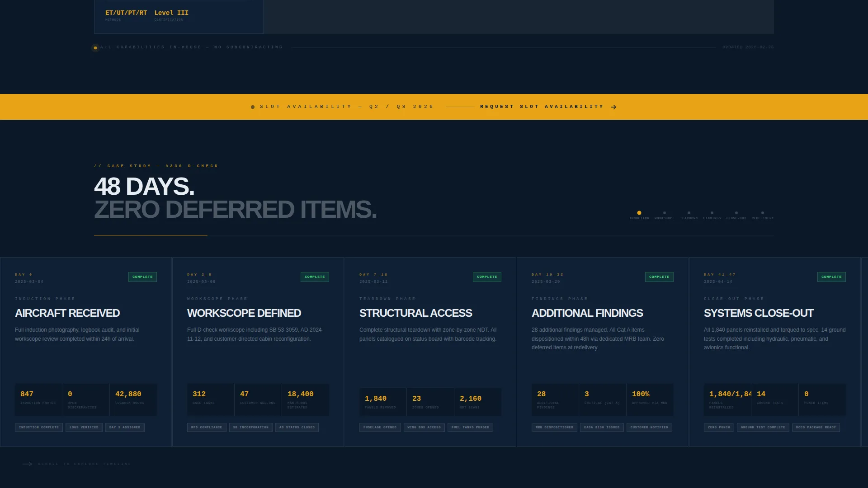
Task: Click the 18,400 Man-Hours Estimated stat
Action: (x=306, y=399)
